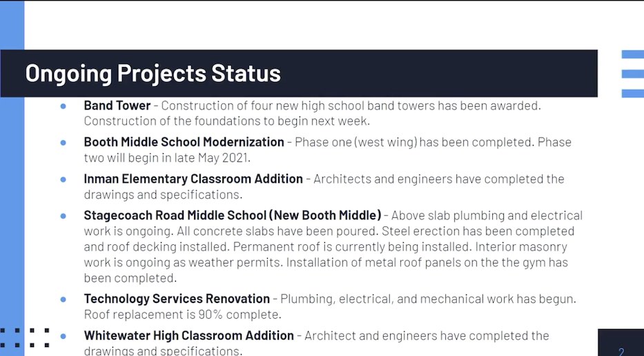644x356 pixels.
Task: Click the "late May 2021" text line
Action: (167, 158)
